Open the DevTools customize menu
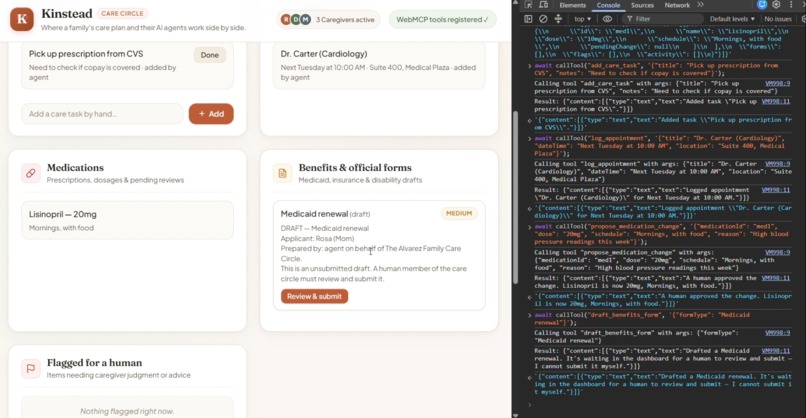806x418 pixels. pyautogui.click(x=791, y=5)
